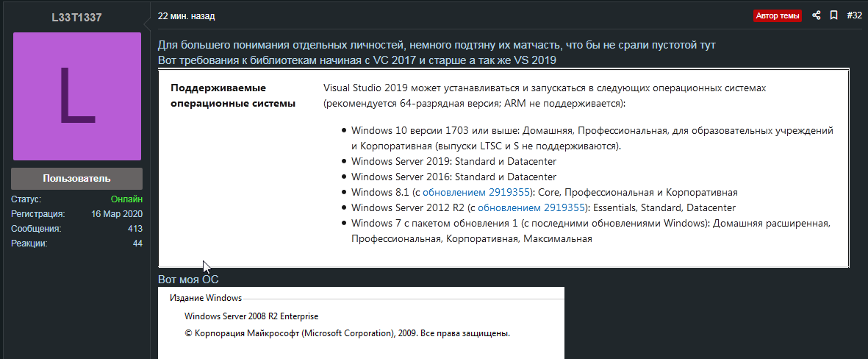Click the share icon in post header

point(817,15)
